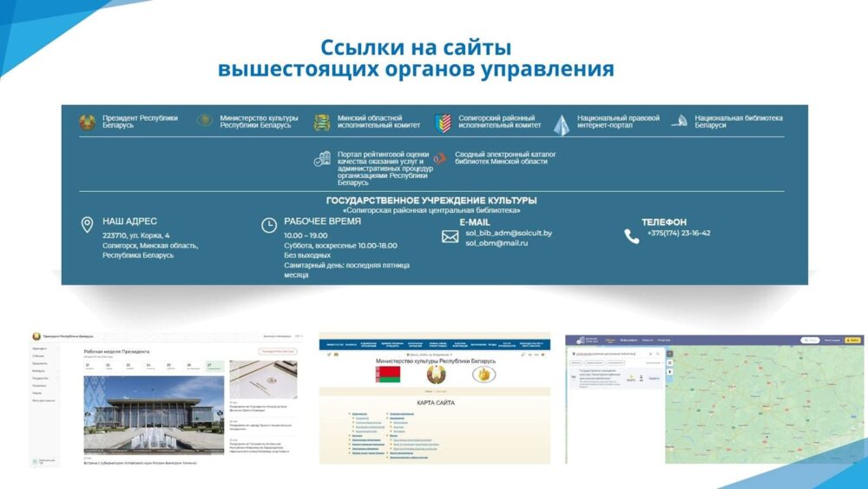Click the Belarus flag image in Ministry site
Image resolution: width=868 pixels, height=489 pixels.
tap(388, 374)
